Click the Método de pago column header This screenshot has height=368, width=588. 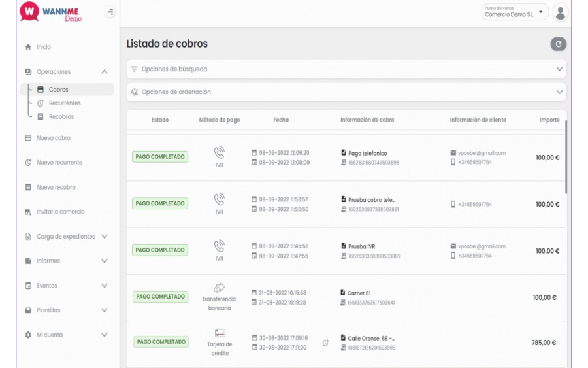tap(220, 120)
